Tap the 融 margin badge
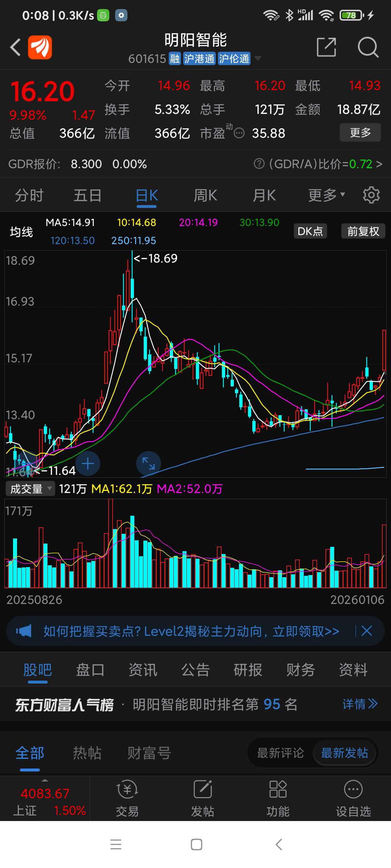This screenshot has width=391, height=868. tap(175, 59)
